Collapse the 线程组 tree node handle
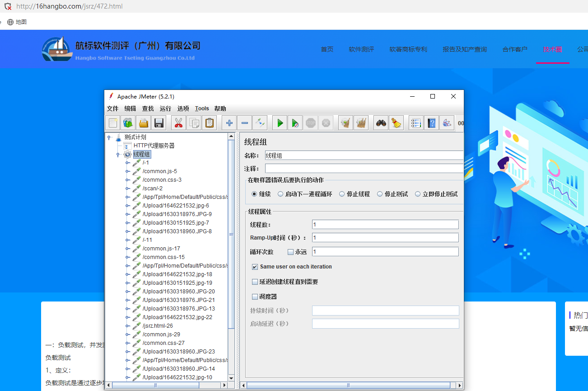 pyautogui.click(x=118, y=155)
